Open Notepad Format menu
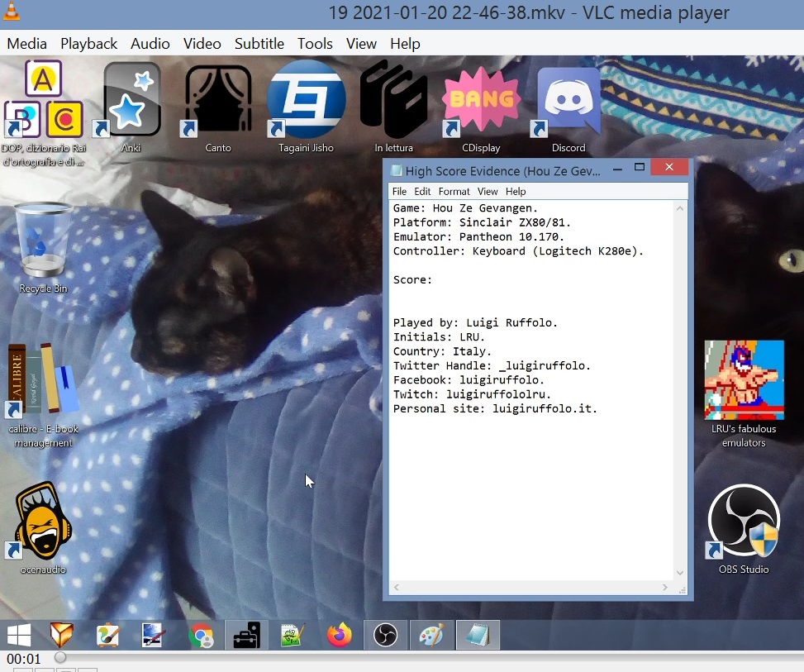 pyautogui.click(x=454, y=191)
